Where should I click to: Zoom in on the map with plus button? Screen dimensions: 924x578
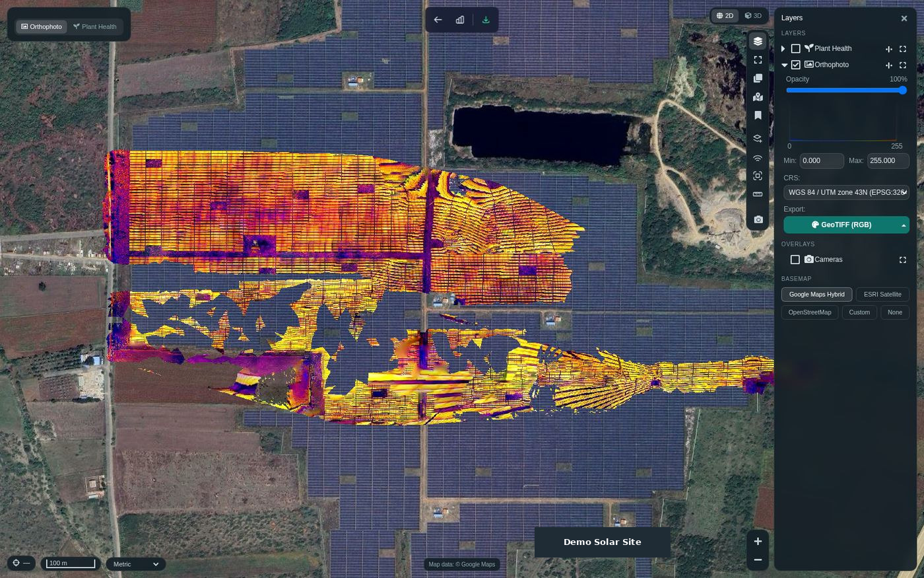tap(758, 541)
